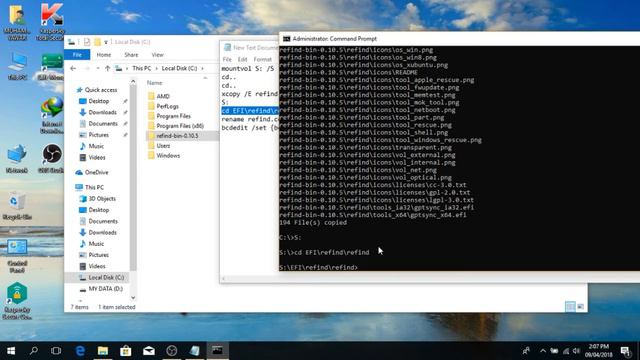Image resolution: width=640 pixels, height=360 pixels.
Task: Open Notepad Edit menu
Action: [242, 60]
